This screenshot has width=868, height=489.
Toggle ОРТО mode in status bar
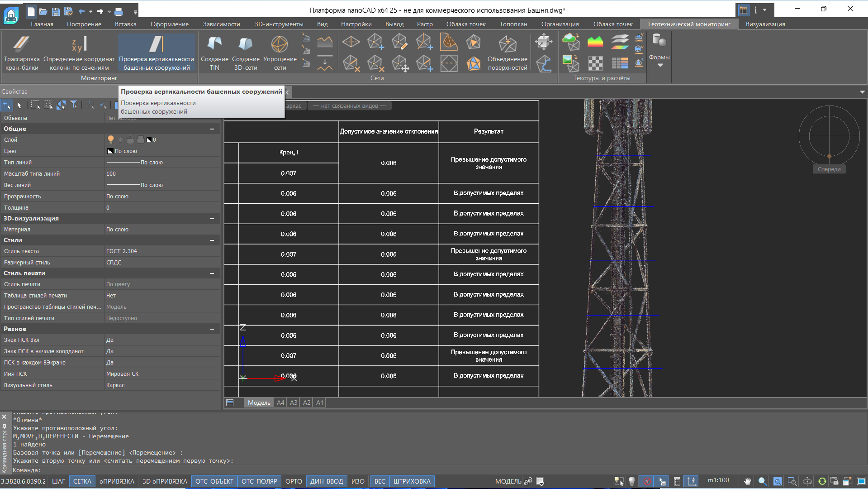(x=293, y=481)
